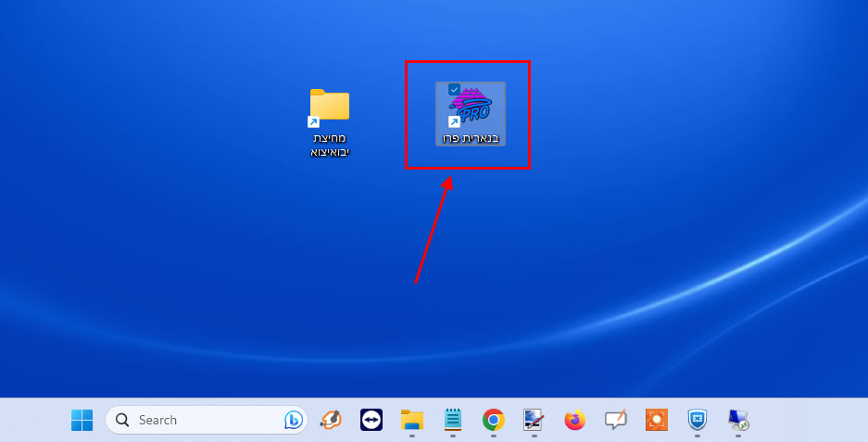Open the Windows Start menu
This screenshot has width=868, height=442.
pos(82,420)
